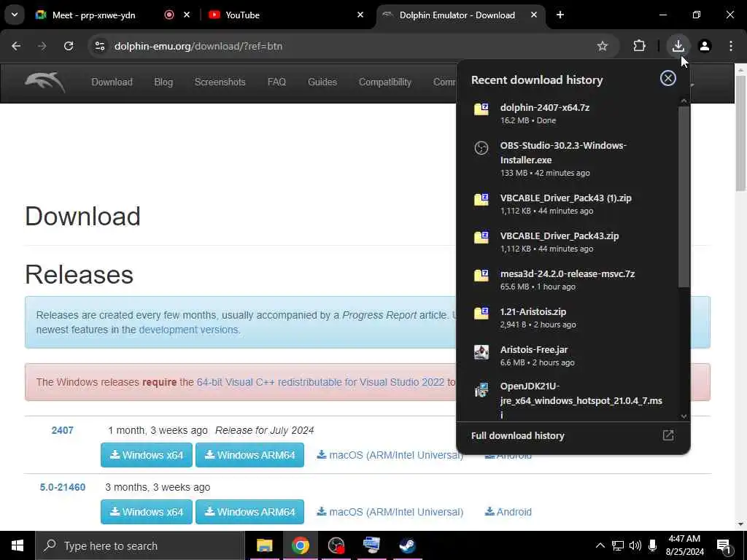
Task: Open Full download history
Action: tap(573, 436)
